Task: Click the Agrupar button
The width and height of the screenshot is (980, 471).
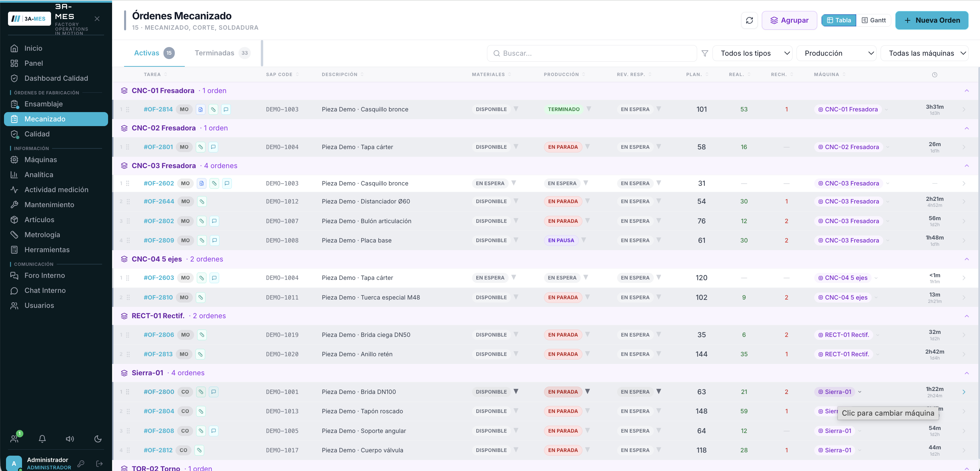Action: click(789, 20)
